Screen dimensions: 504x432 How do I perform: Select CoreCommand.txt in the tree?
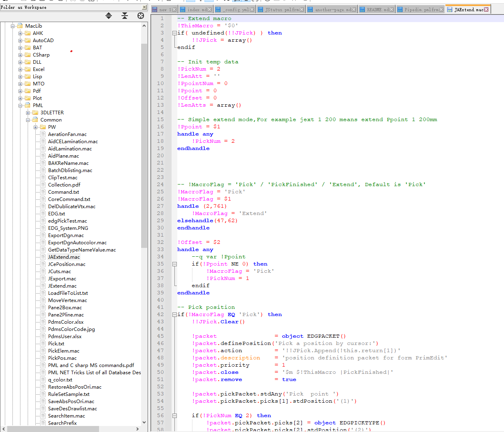coord(69,199)
